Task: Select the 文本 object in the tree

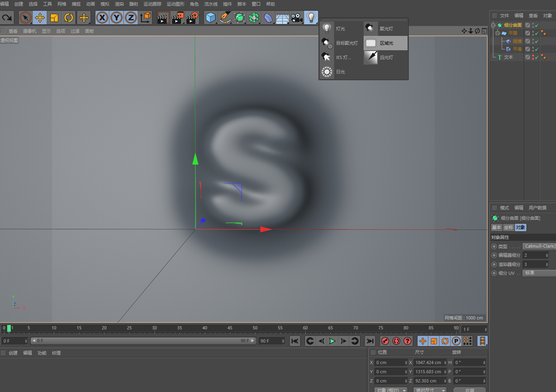Action: point(509,57)
